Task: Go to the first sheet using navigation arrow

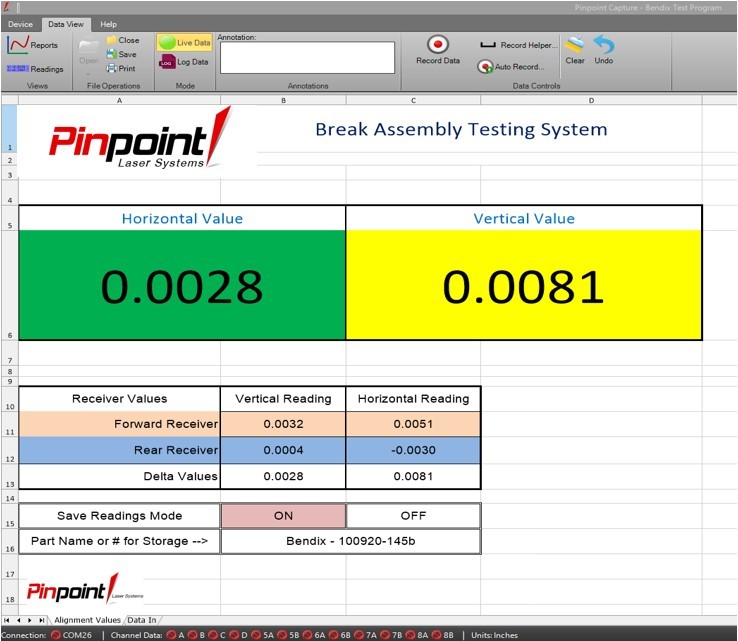Action: [7, 620]
